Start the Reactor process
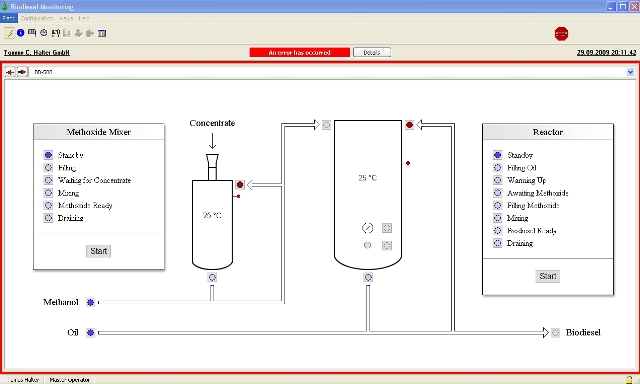This screenshot has width=640, height=384. click(548, 276)
